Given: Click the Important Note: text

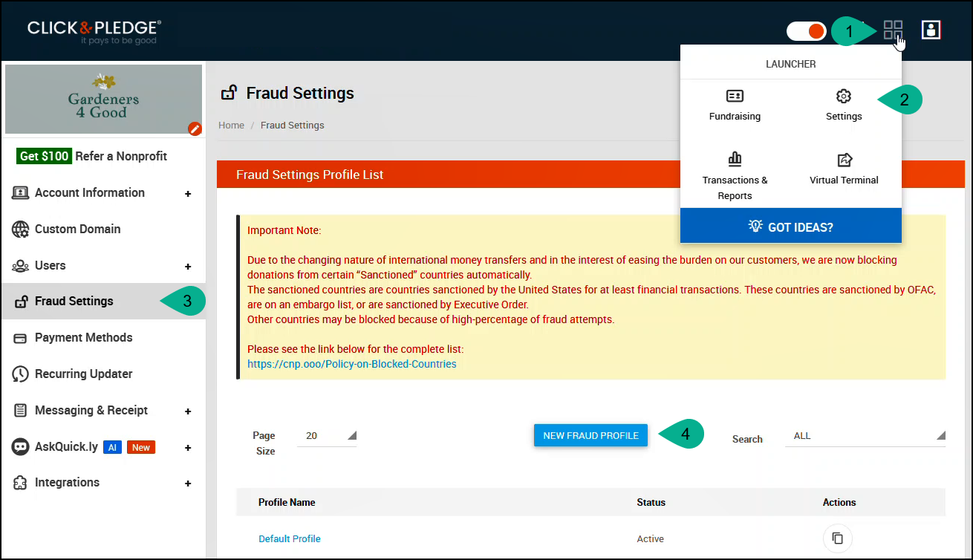Looking at the screenshot, I should click(284, 231).
